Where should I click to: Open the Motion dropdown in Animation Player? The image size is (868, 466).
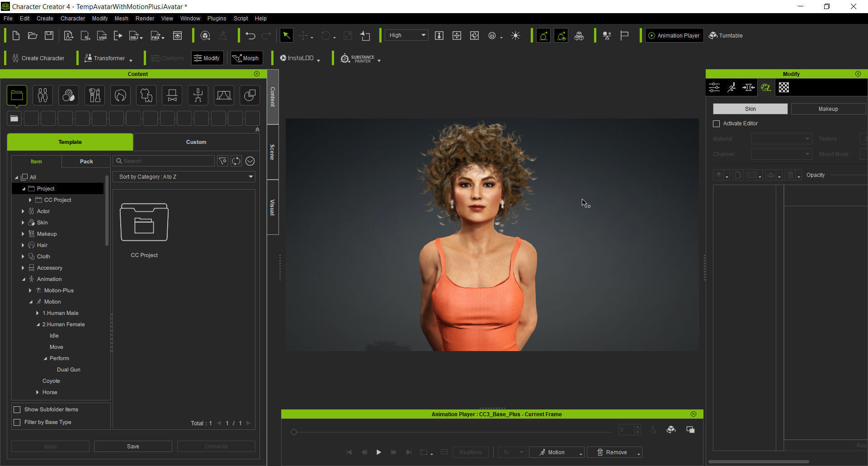[557, 452]
